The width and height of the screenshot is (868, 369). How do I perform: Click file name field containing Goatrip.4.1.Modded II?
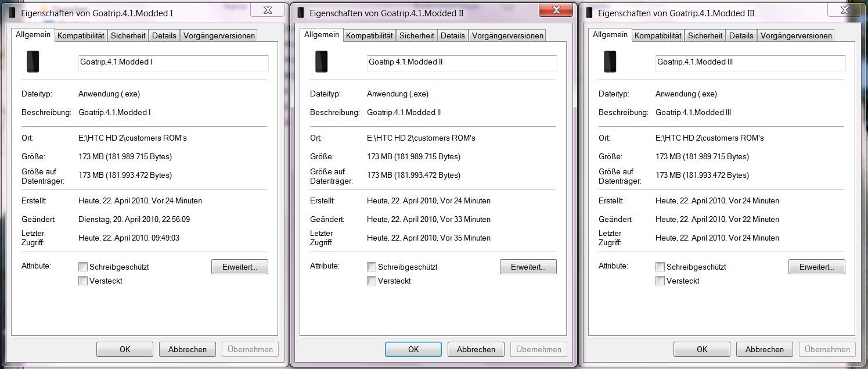(x=462, y=63)
